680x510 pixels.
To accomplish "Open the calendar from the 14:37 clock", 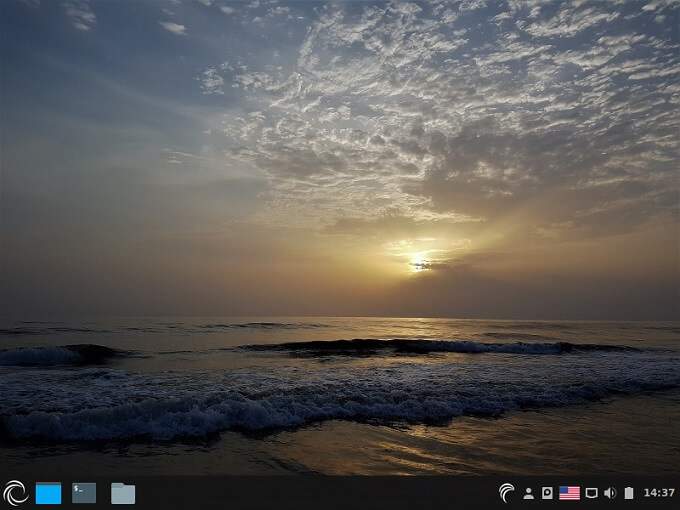I will [659, 493].
